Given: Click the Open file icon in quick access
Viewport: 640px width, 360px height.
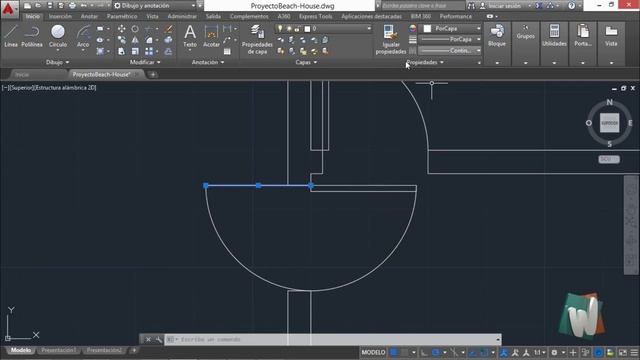Looking at the screenshot, I should pos(38,6).
